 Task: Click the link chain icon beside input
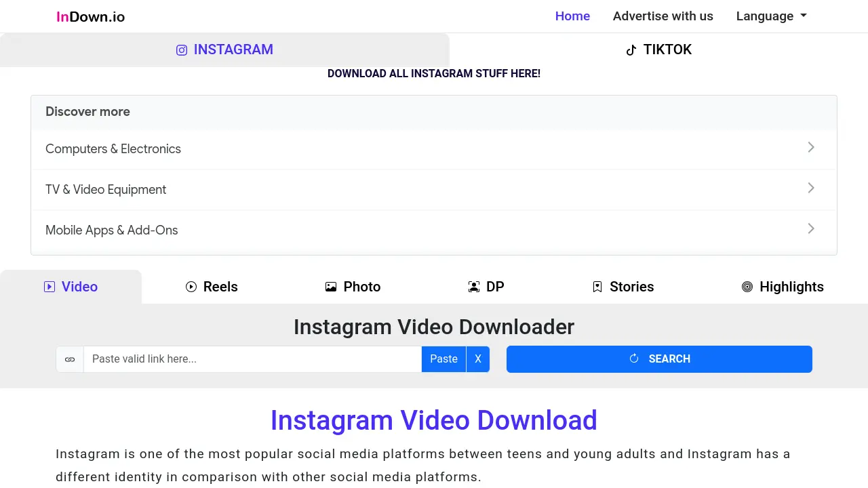coord(70,359)
